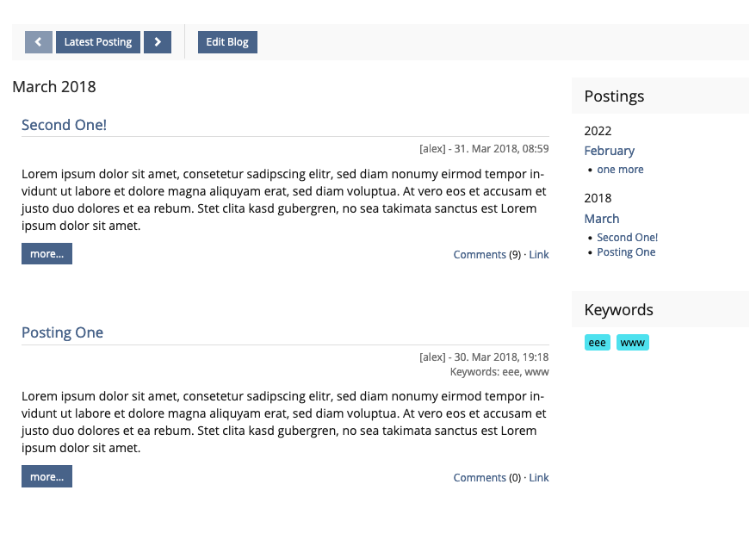
Task: Click the previous posting arrow button
Action: 39,42
